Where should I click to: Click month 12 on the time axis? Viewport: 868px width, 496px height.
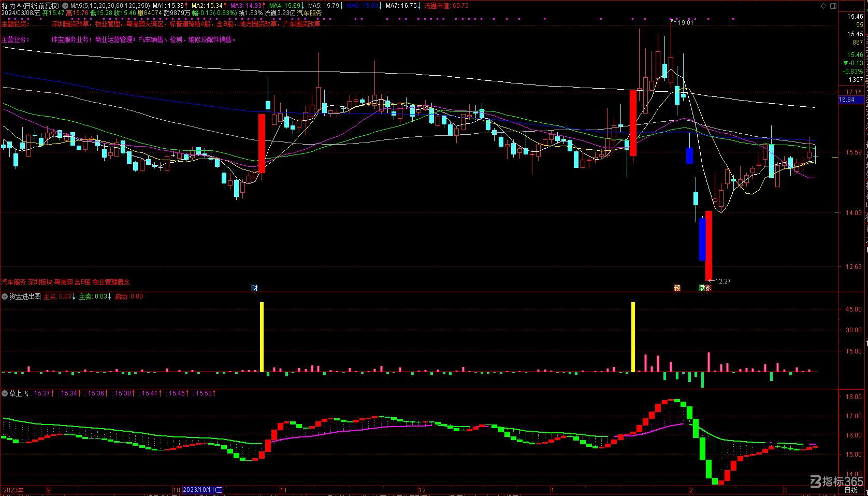[x=422, y=490]
